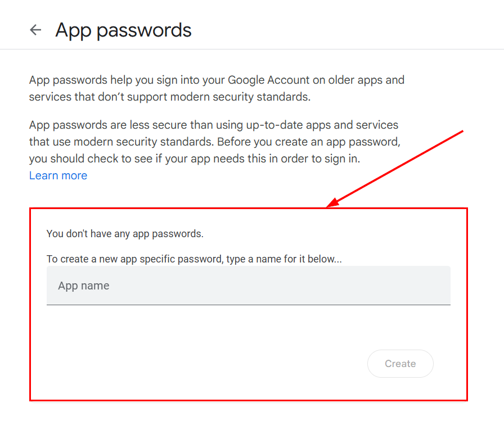Screen dimensions: 504x430
Task: Click the divider line below the page title
Action: coord(252,49)
